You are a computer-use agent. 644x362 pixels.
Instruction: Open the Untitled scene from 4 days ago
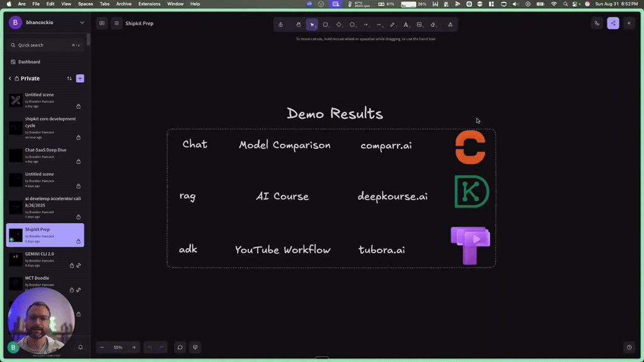pyautogui.click(x=45, y=180)
